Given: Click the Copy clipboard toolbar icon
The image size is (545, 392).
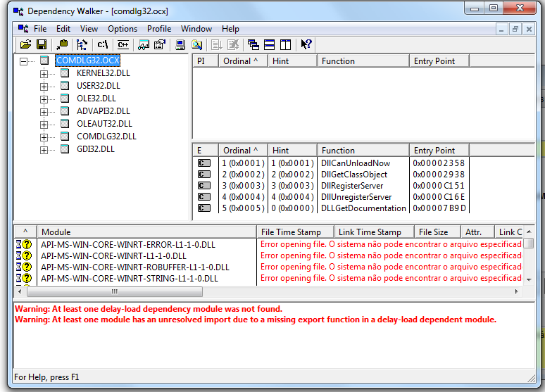Looking at the screenshot, I should [62, 44].
